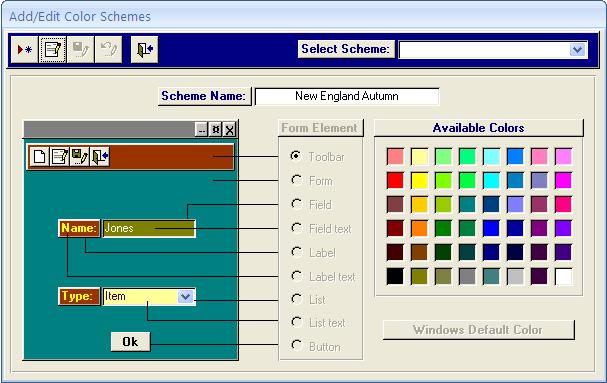Open the Select Scheme dropdown arrow
The width and height of the screenshot is (607, 383).
click(x=578, y=50)
